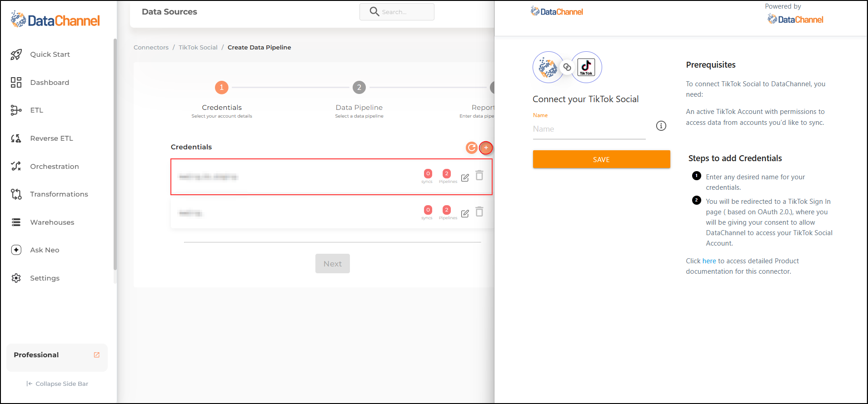This screenshot has height=404, width=868.
Task: Focus the Search box
Action: [397, 12]
